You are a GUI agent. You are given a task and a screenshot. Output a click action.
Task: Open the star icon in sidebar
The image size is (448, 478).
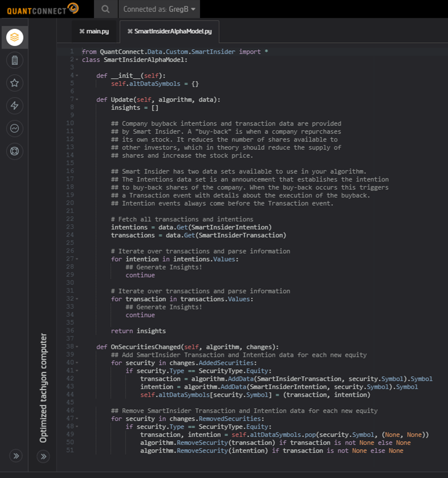click(15, 83)
